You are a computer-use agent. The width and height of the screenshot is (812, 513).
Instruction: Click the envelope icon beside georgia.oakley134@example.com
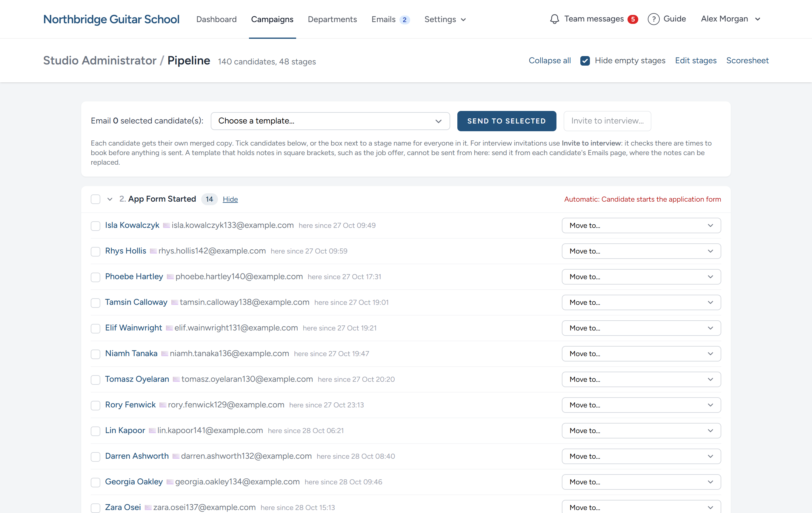(x=170, y=482)
